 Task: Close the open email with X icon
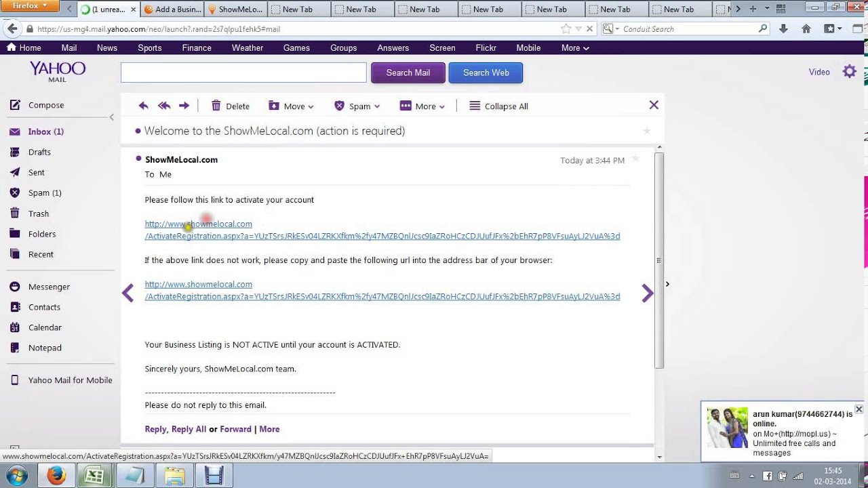click(x=654, y=105)
